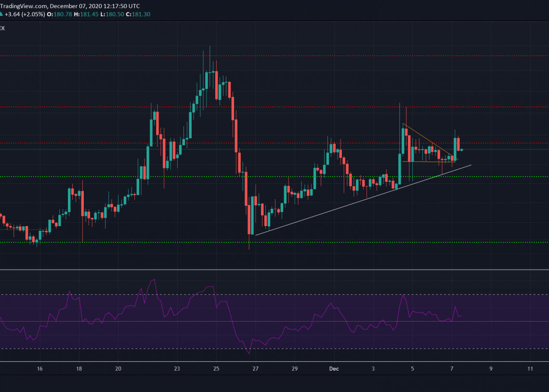The height and width of the screenshot is (392, 549).
Task: Click the '27' date on time axis
Action: [x=255, y=369]
